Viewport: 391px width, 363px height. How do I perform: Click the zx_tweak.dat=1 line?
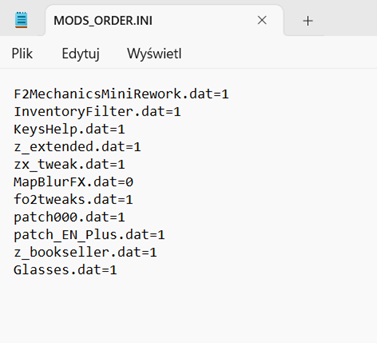coord(69,164)
